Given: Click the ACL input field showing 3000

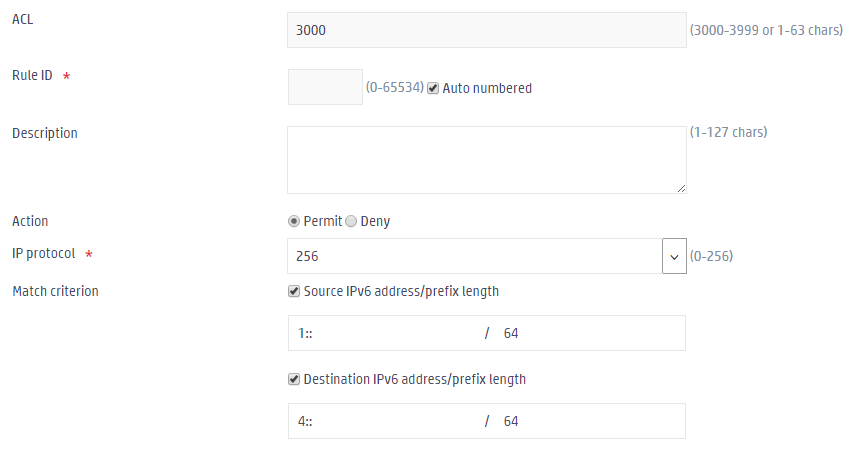Looking at the screenshot, I should tap(487, 30).
